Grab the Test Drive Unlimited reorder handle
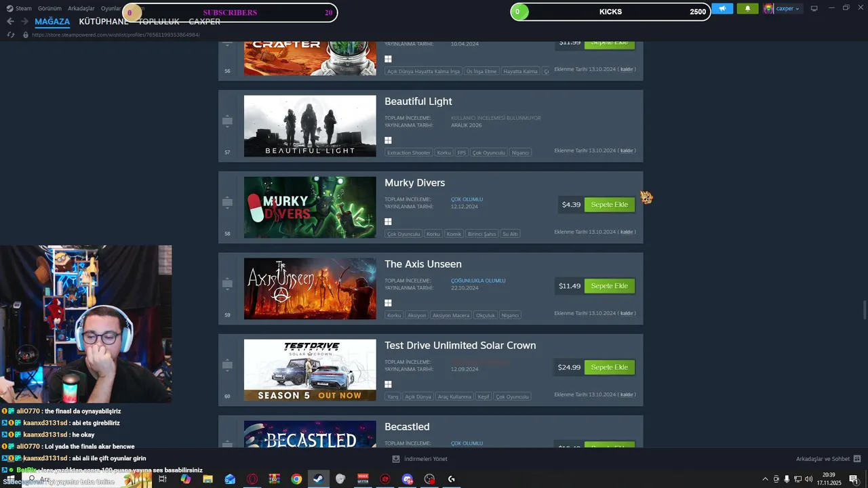Image resolution: width=868 pixels, height=488 pixels. point(227,365)
